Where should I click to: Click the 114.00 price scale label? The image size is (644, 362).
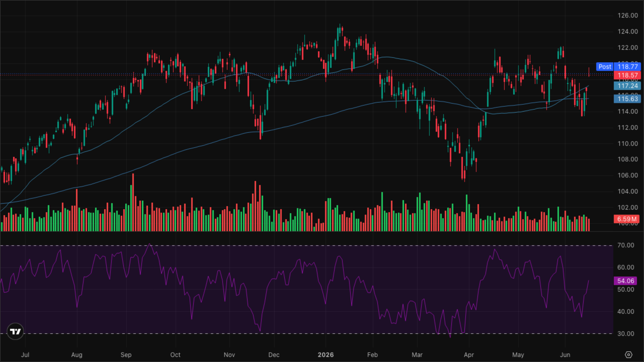(x=628, y=111)
